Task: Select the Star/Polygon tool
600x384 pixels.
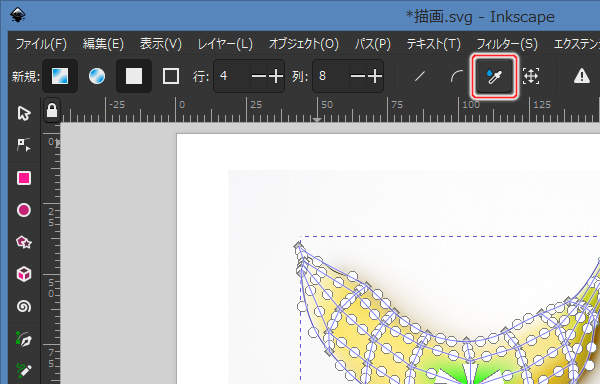Action: coord(24,242)
